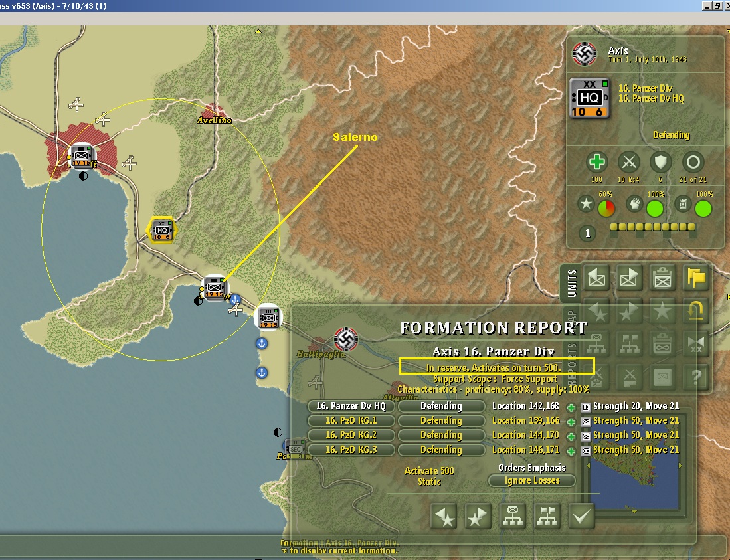Click the Battipaglia town label
730x560 pixels.
tap(321, 355)
